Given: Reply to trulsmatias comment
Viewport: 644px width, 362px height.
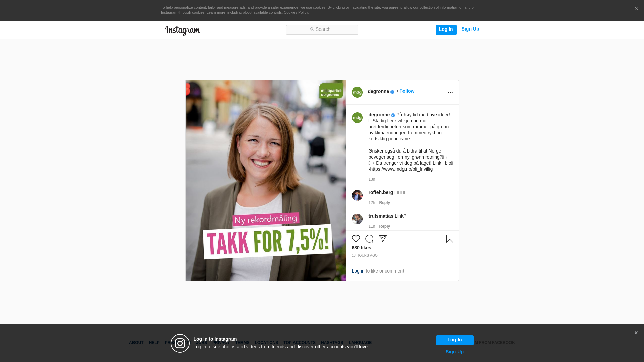Looking at the screenshot, I should [384, 226].
